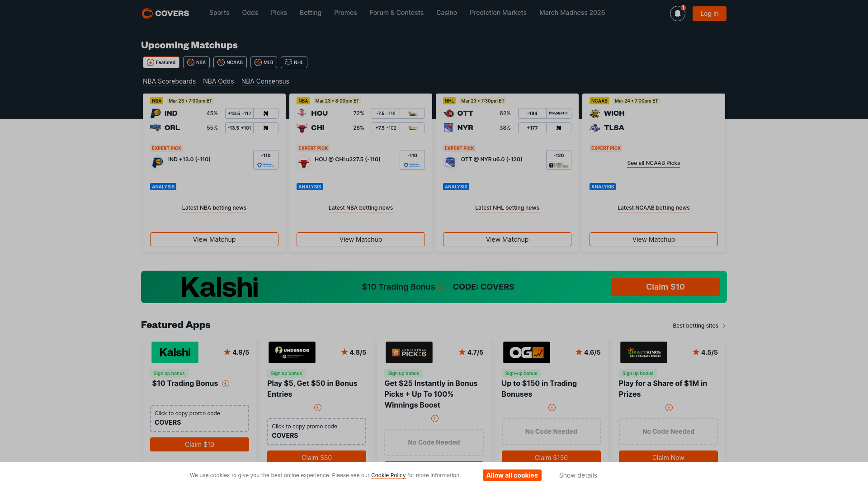Click info icon under Pick6 bonus offer

tap(435, 418)
